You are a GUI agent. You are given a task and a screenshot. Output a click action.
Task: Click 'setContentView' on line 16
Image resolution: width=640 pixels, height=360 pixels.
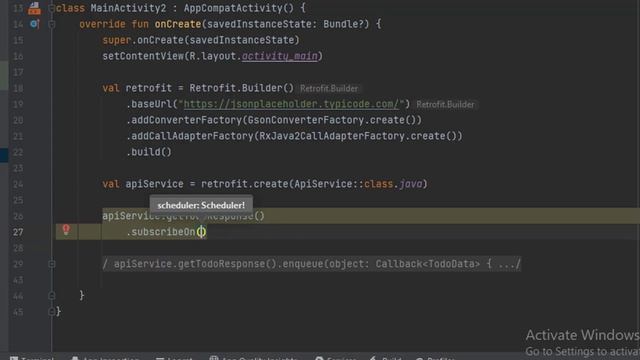point(143,56)
